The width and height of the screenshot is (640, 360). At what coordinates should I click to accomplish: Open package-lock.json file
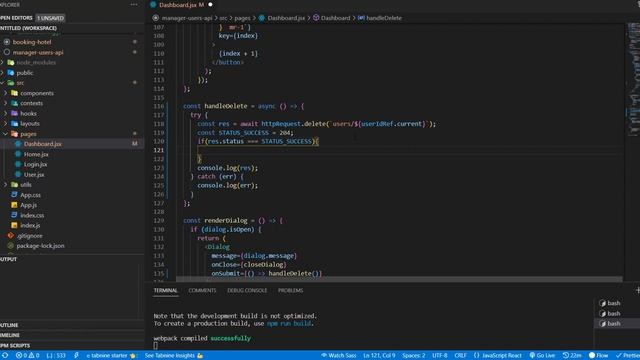tap(40, 246)
